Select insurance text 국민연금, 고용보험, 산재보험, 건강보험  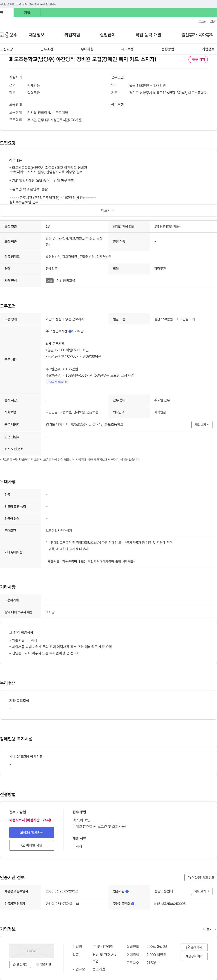tap(72, 412)
